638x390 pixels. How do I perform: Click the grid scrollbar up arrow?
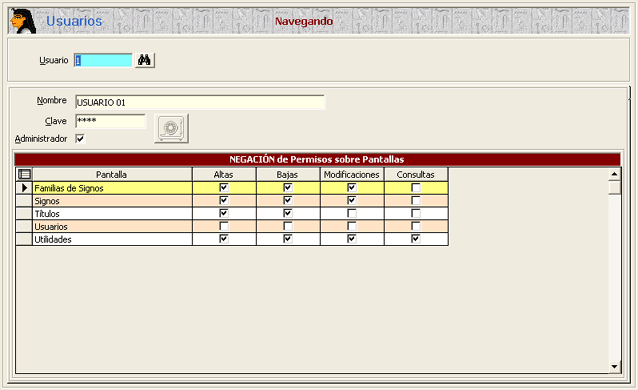tap(614, 175)
